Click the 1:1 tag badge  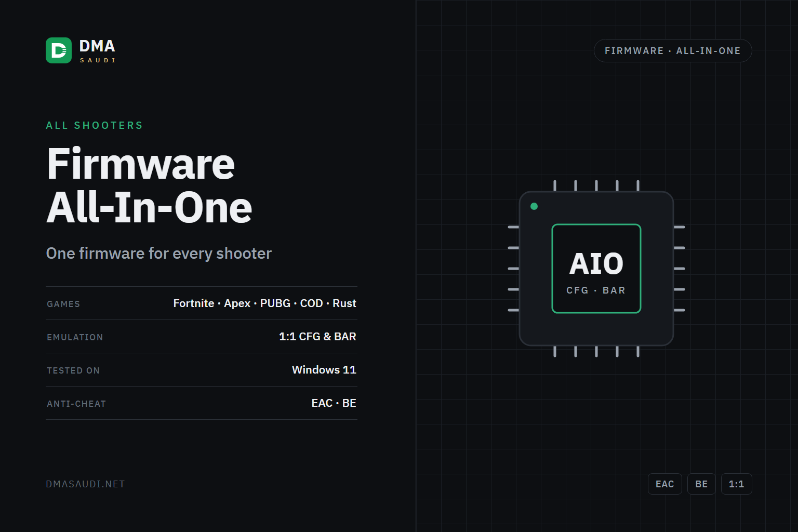pyautogui.click(x=737, y=484)
